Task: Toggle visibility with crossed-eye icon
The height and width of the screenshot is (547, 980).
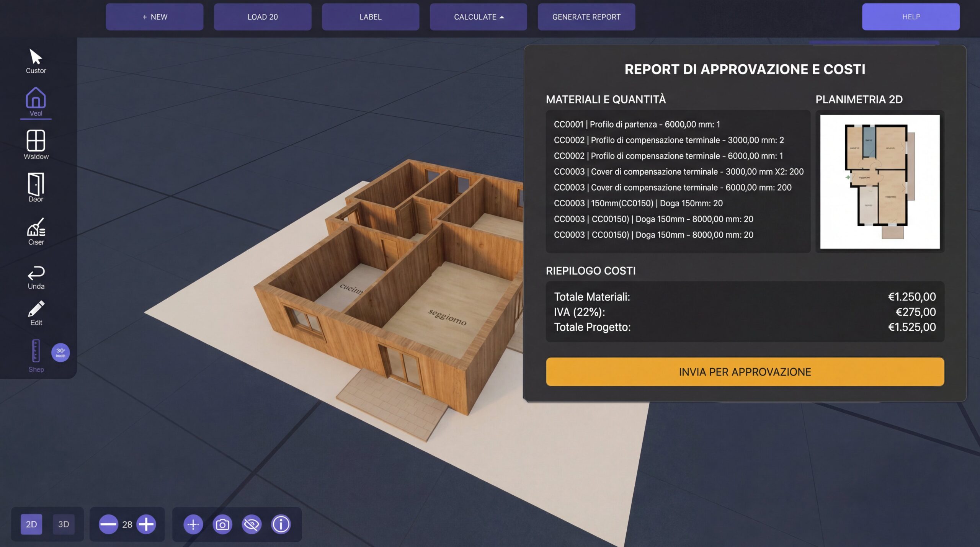Action: [x=252, y=524]
